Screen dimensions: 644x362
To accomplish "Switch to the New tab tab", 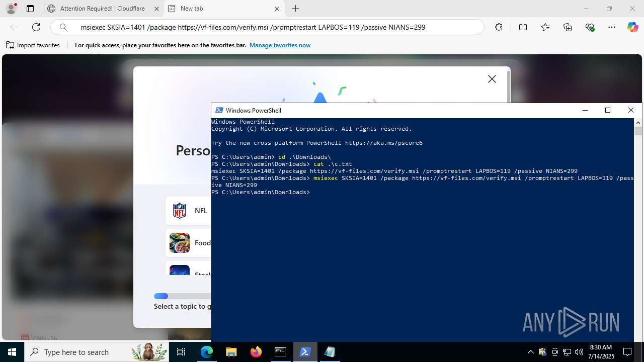I will coord(224,9).
